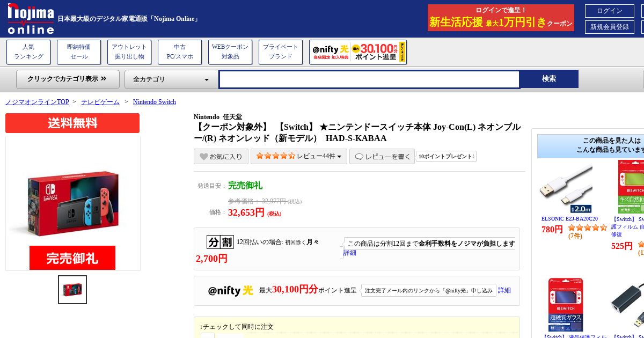Expand the レビュー44件 rating dropdown
644x338 pixels.
[x=299, y=156]
